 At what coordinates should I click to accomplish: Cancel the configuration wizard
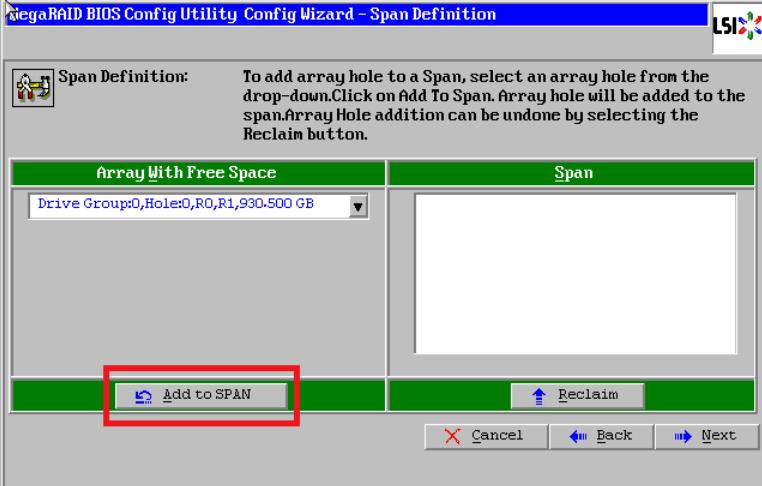point(486,436)
